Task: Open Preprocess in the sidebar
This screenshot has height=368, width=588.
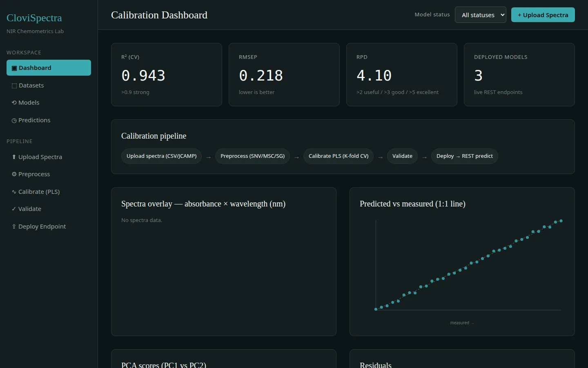Action: (49, 174)
